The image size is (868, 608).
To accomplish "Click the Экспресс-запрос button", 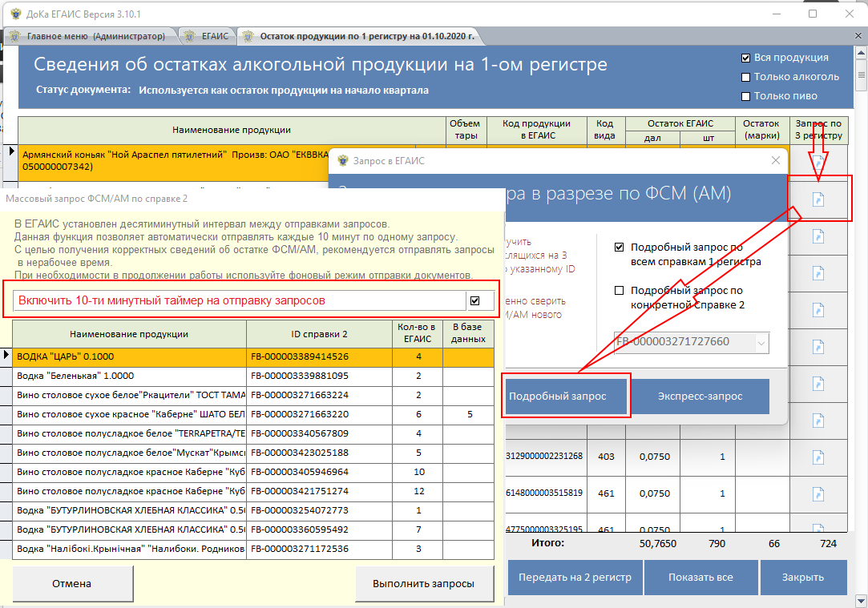I will (700, 397).
